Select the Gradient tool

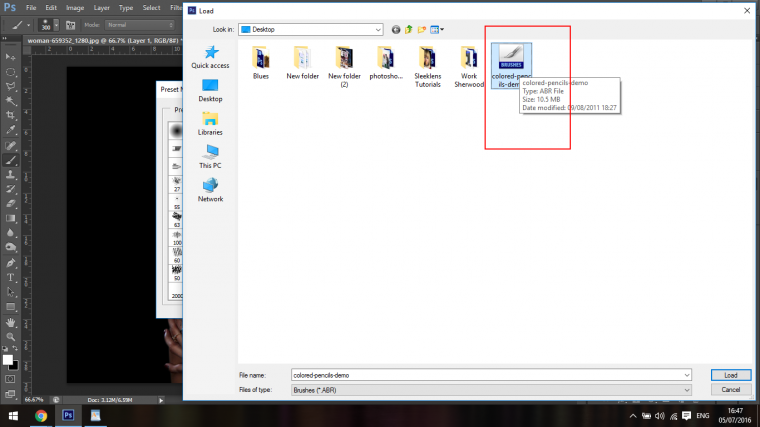click(10, 219)
